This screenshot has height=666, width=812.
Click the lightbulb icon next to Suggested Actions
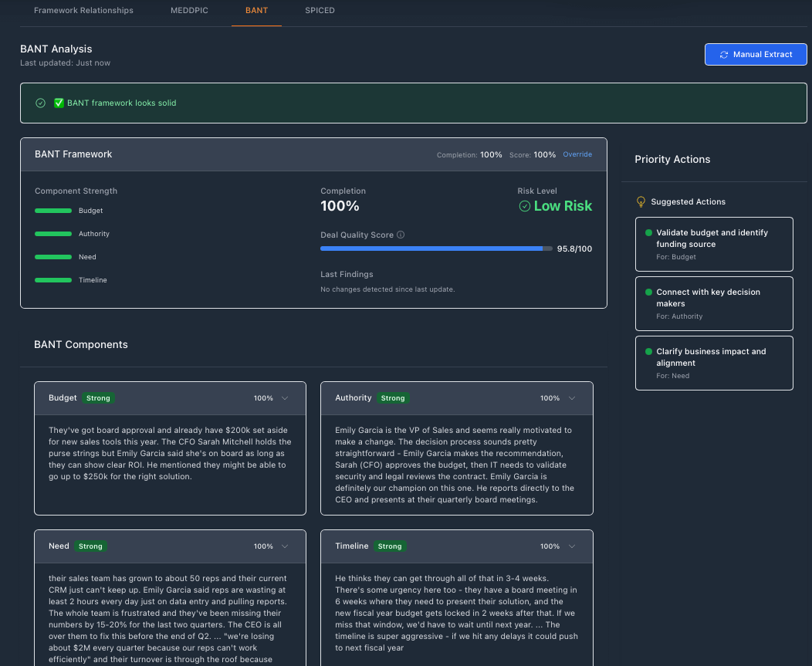641,201
